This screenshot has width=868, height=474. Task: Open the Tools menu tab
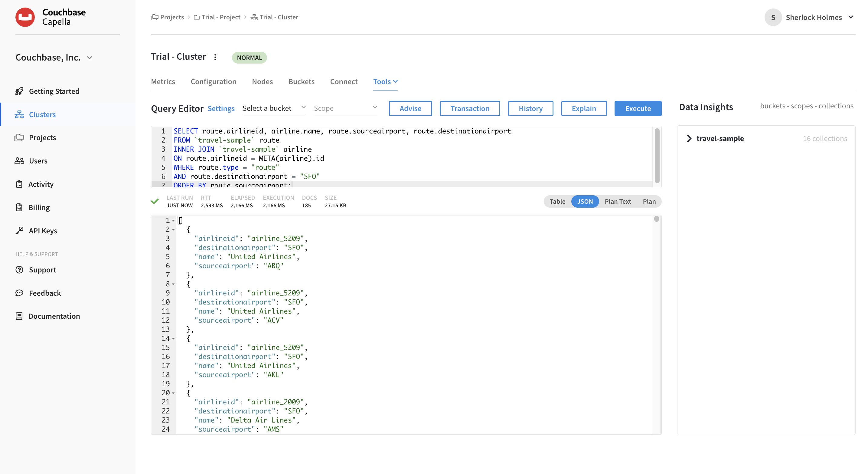[385, 81]
